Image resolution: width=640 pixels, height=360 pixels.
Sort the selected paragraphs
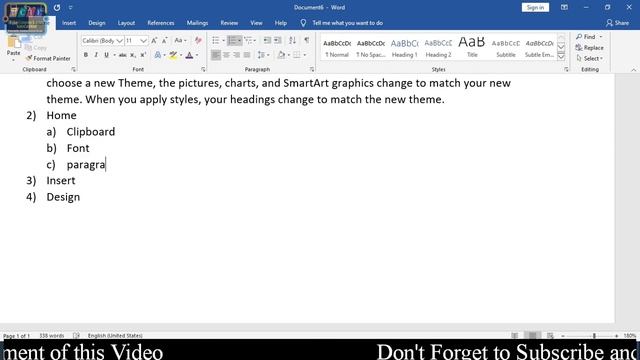click(292, 40)
